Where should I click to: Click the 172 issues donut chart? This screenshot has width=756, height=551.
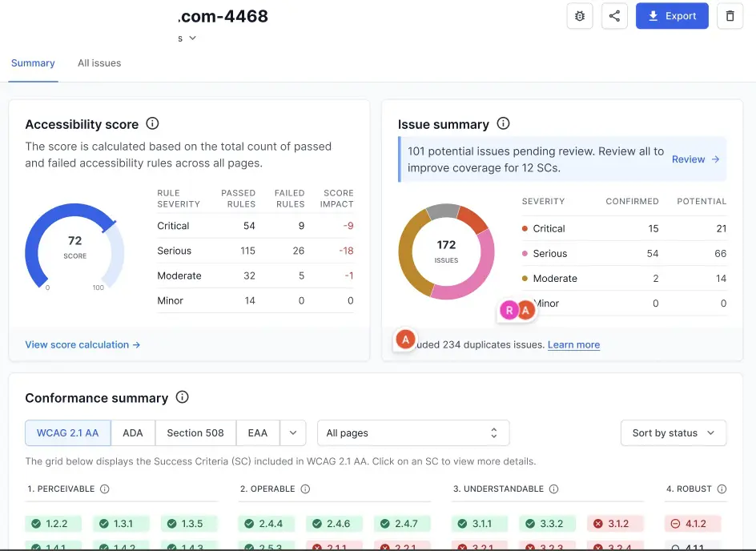coord(446,251)
